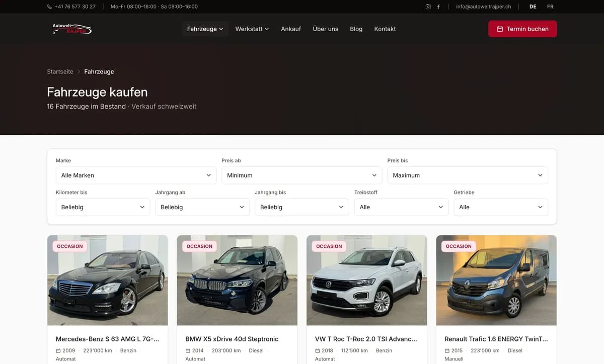Open the Mercedes-Benz S 63 AMG photo
The width and height of the screenshot is (604, 364).
click(108, 281)
